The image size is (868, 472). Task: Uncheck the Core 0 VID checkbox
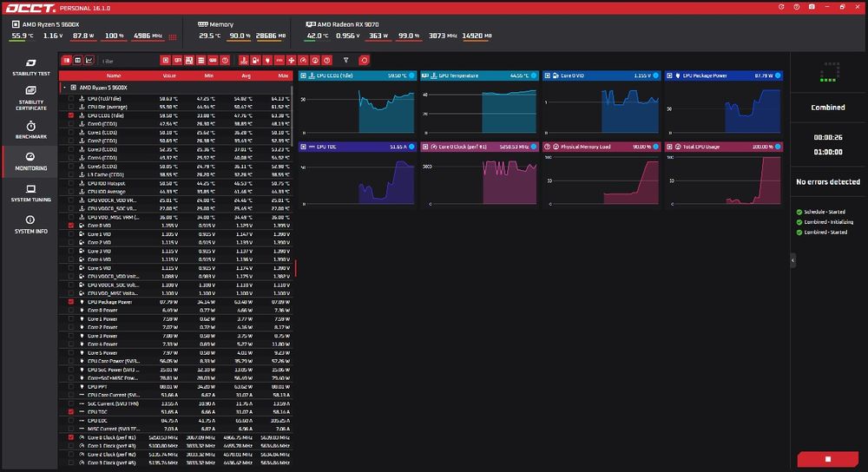pyautogui.click(x=71, y=226)
